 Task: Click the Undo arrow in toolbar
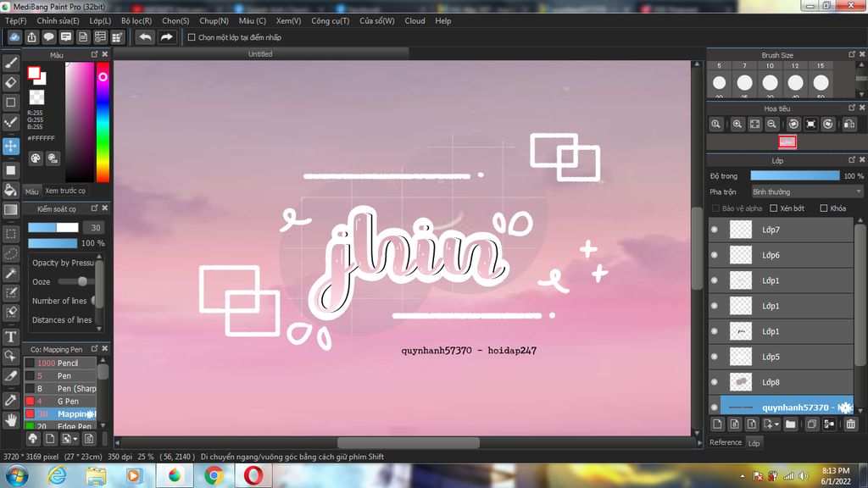point(145,37)
